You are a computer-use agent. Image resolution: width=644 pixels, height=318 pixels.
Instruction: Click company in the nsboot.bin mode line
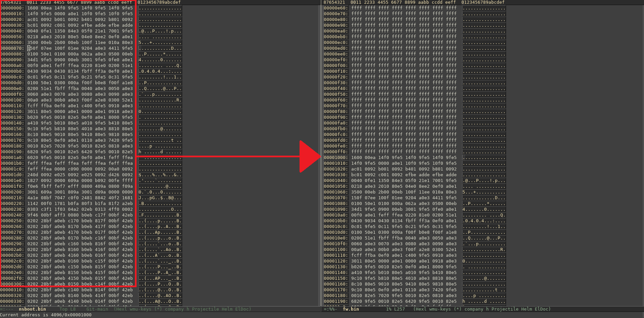coord(174,309)
